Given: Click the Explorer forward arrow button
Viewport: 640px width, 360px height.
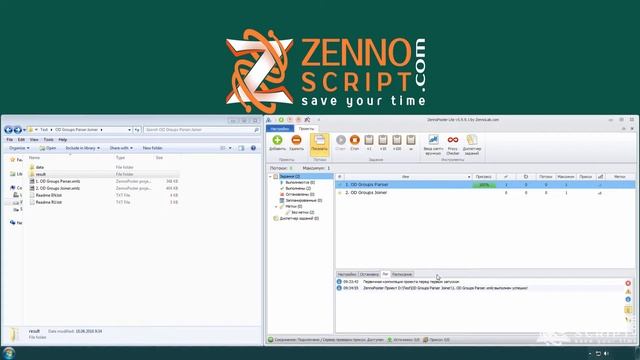Looking at the screenshot, I should coord(18,130).
